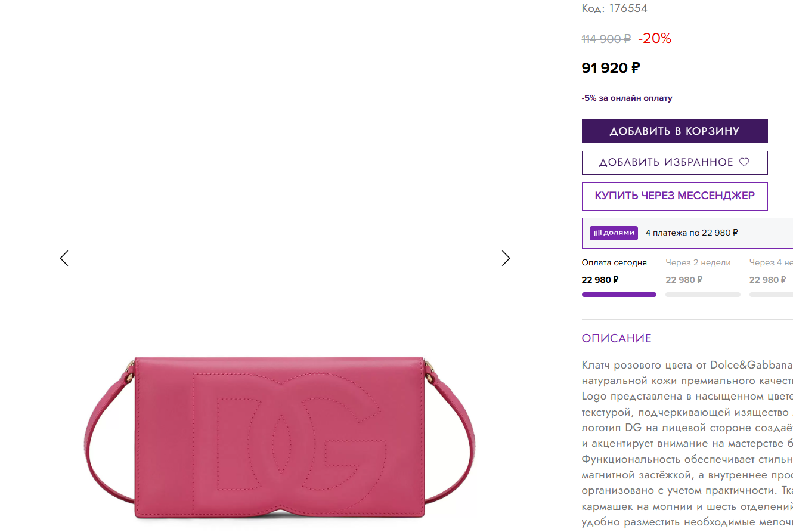
Task: Add the clutch to cart with Добавить в корзину
Action: click(x=674, y=131)
